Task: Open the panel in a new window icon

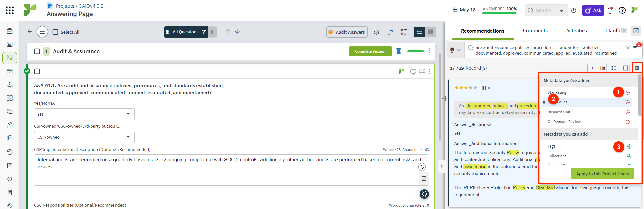Action: (636, 31)
